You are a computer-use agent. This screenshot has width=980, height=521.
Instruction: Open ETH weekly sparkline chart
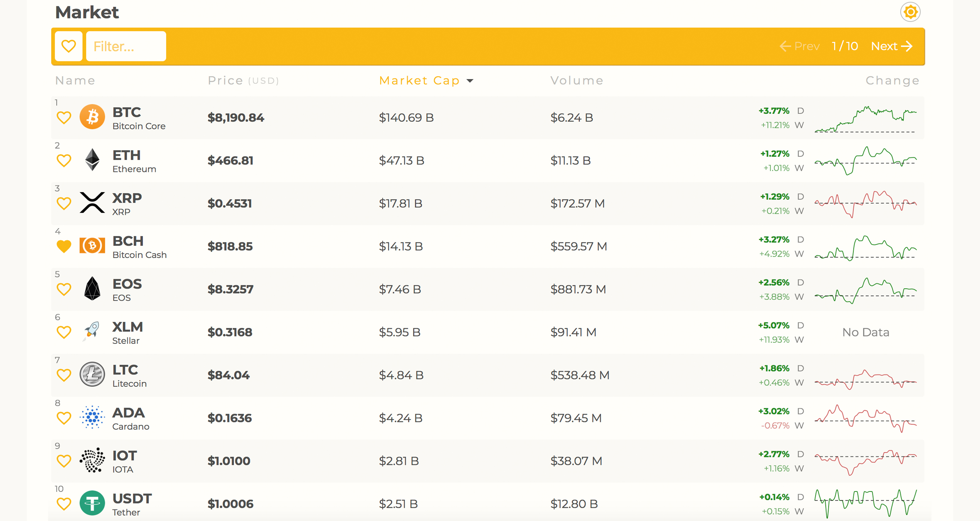pos(865,161)
